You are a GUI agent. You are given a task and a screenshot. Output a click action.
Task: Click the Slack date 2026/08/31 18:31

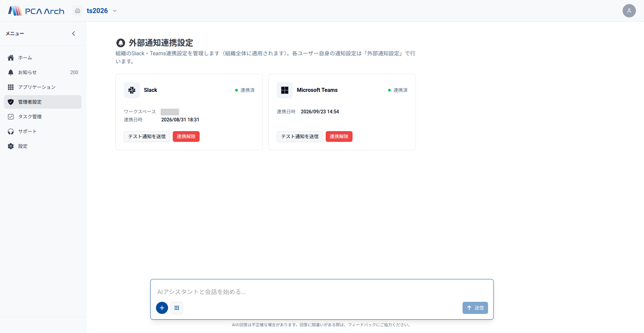pyautogui.click(x=180, y=120)
